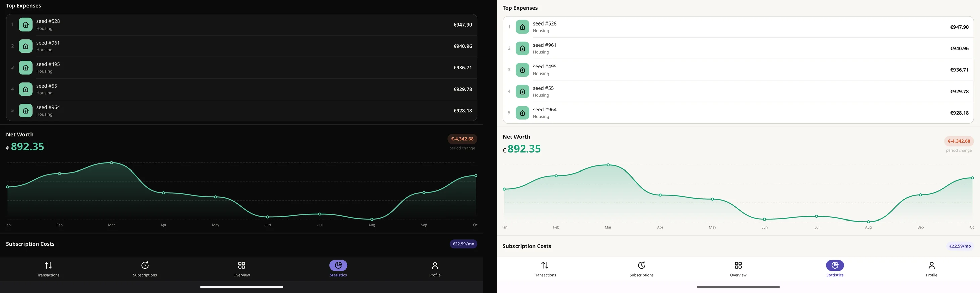Image resolution: width=980 pixels, height=293 pixels.
Task: Tap seed #495 housing icon in light panel
Action: (x=522, y=70)
